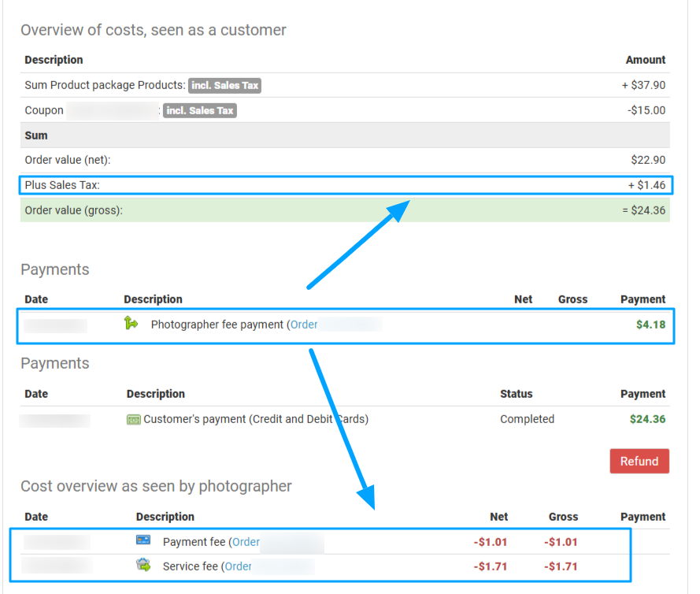The width and height of the screenshot is (700, 594).
Task: Click the Service fee gross value -$1.71
Action: (x=561, y=566)
